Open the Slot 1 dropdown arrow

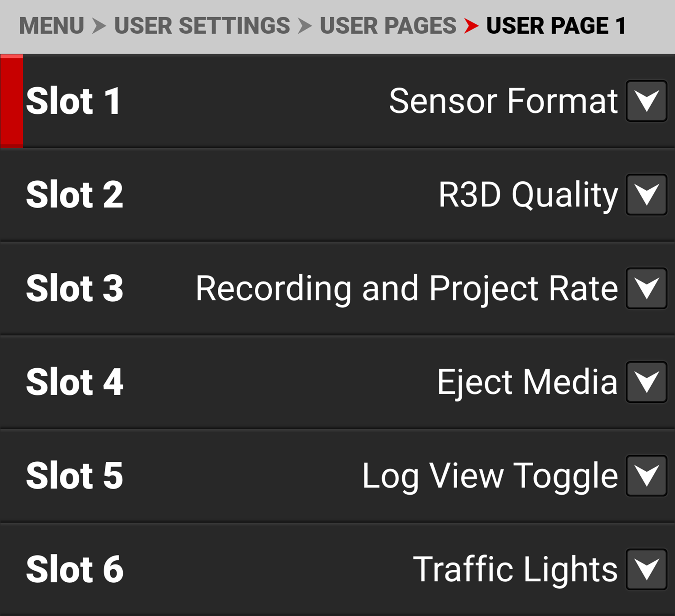coord(646,101)
